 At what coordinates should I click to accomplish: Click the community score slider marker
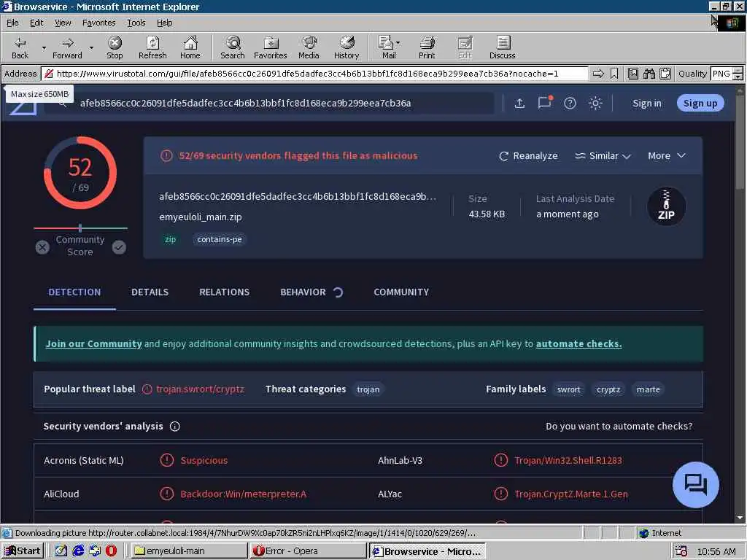(x=80, y=228)
